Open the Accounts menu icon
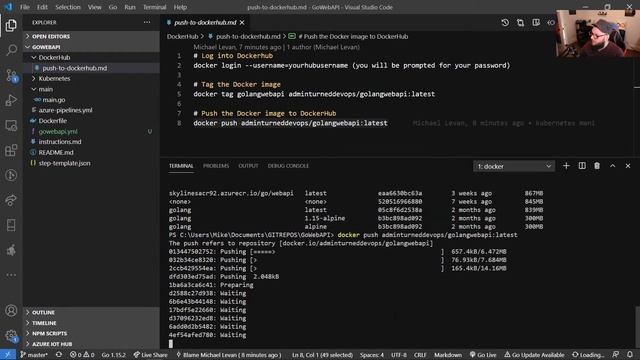The image size is (640, 360). coord(11,311)
